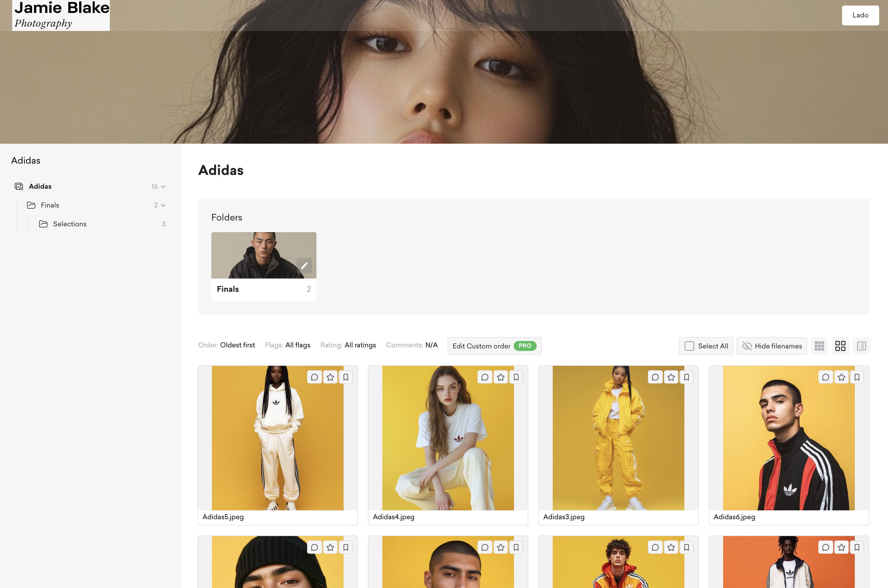Star the Adidas6.jpeg photo

(x=842, y=377)
